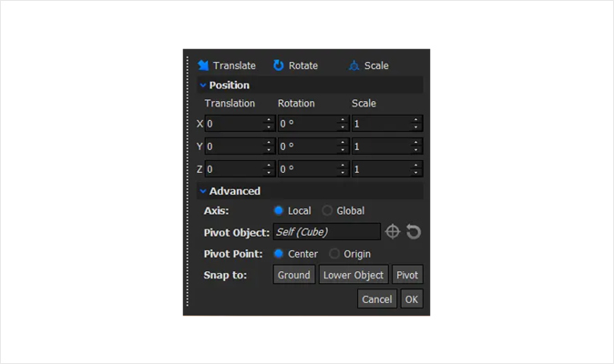Screen dimensions: 614x364
Task: Snap the object to Ground
Action: [x=294, y=275]
